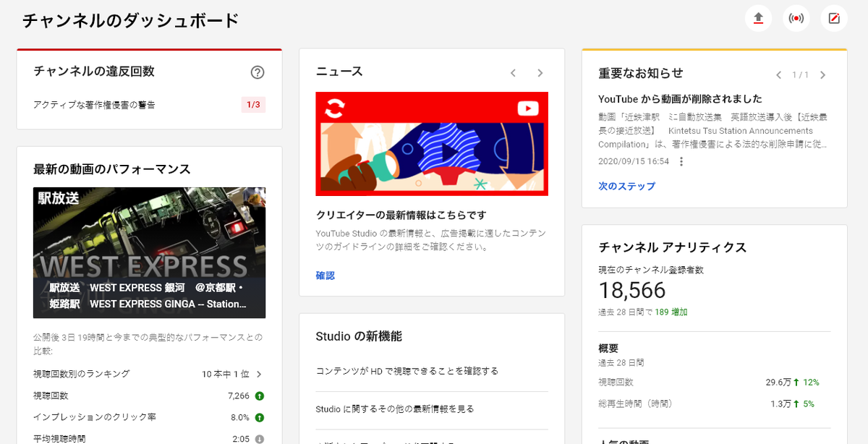This screenshot has height=444, width=868.
Task: Click the Studio の新機能 heading
Action: pyautogui.click(x=359, y=336)
